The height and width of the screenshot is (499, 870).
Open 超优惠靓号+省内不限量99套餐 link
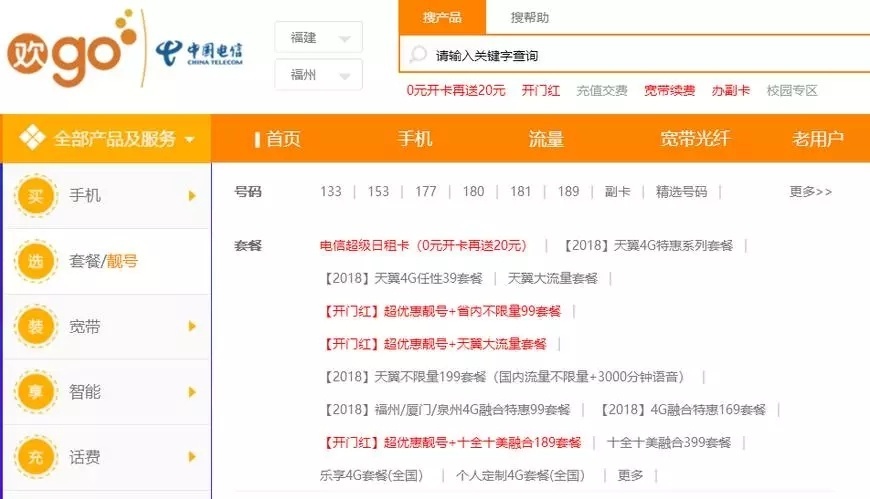(441, 311)
